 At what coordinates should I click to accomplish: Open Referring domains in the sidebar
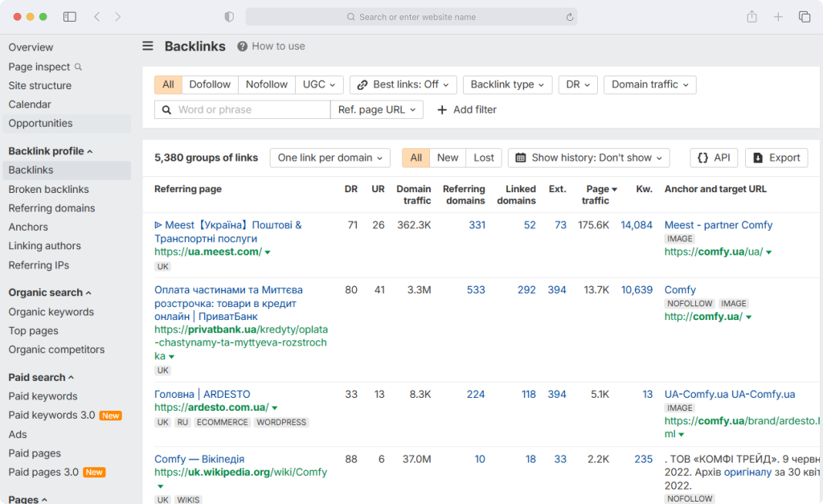pyautogui.click(x=51, y=208)
